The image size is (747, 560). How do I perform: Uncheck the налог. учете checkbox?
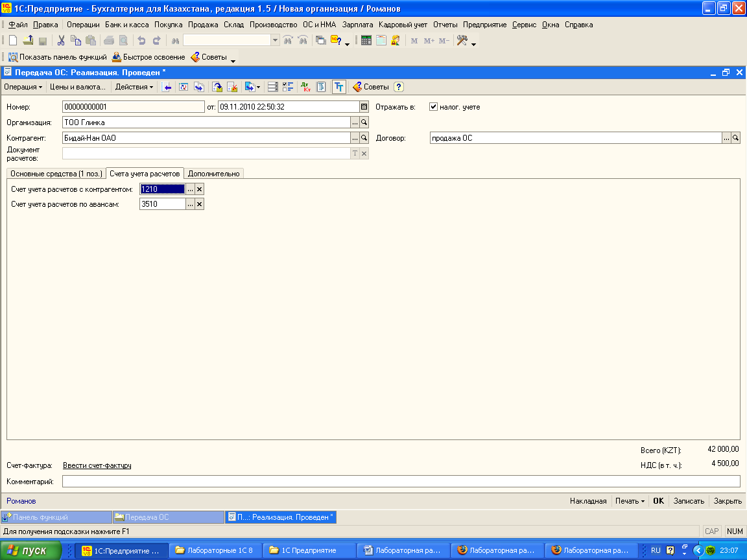434,107
